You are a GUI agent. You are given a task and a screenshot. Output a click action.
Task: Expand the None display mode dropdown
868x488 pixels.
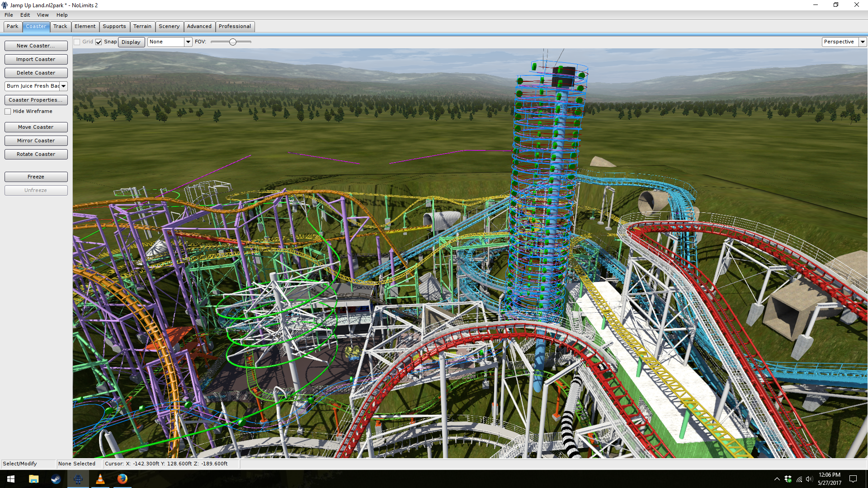188,42
